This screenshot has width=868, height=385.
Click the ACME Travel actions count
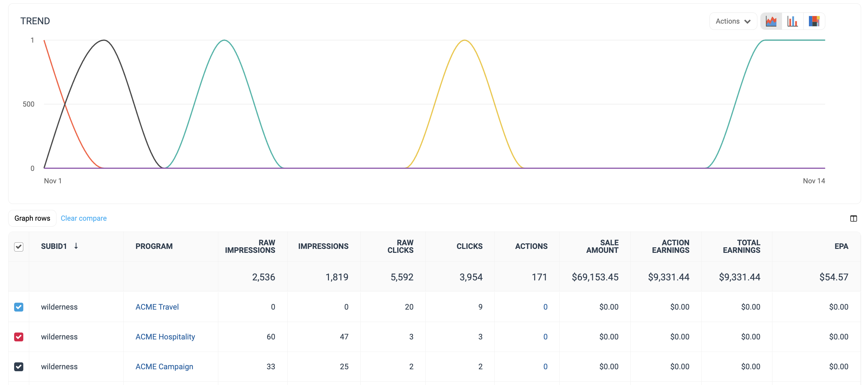[545, 307]
